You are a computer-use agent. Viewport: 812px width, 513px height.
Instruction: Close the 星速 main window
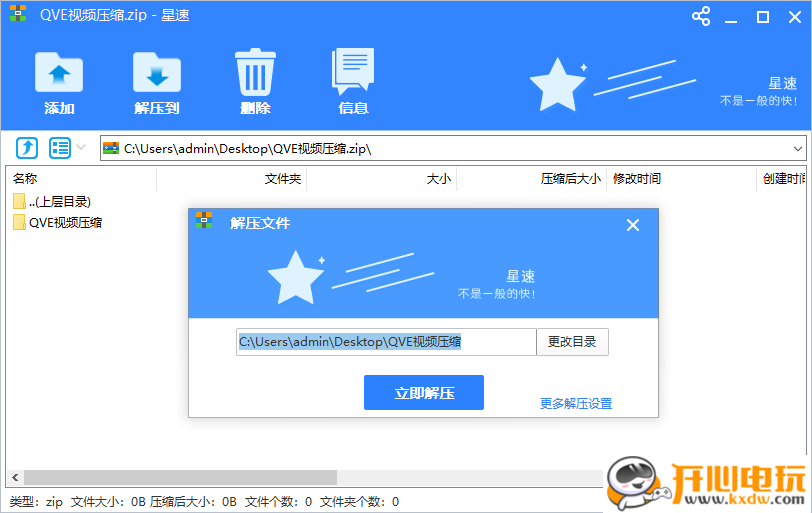(795, 17)
